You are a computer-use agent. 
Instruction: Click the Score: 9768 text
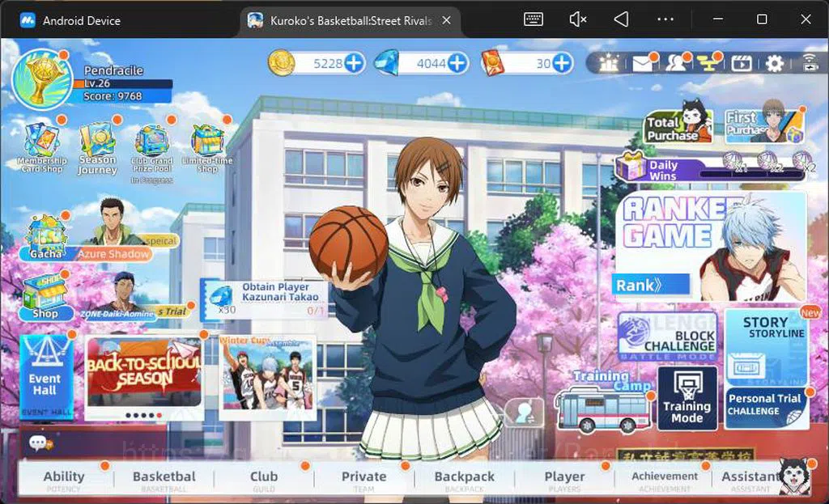coord(113,96)
